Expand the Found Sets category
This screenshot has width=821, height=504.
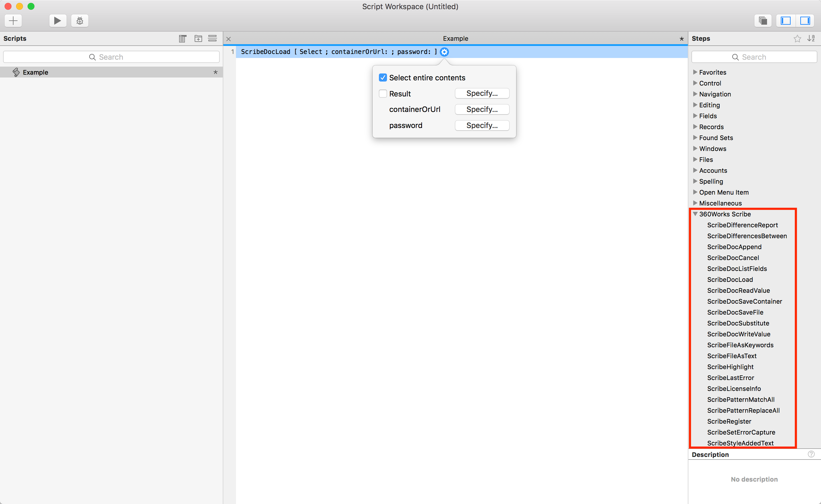[x=695, y=137]
